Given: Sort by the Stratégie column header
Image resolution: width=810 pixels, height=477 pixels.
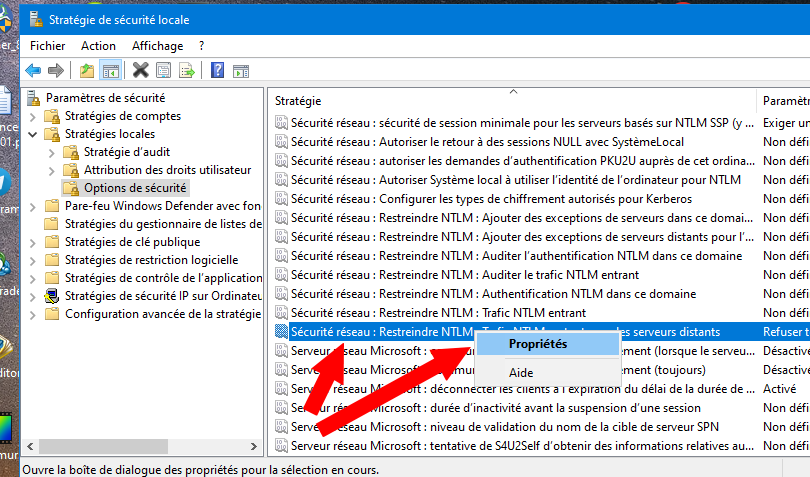Looking at the screenshot, I should coord(511,101).
